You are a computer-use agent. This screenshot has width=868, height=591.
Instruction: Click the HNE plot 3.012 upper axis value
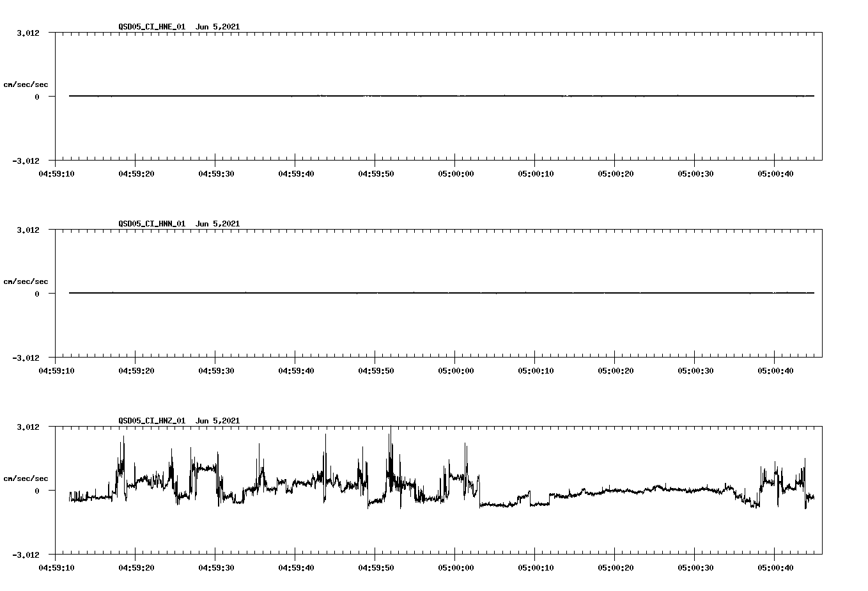(27, 33)
